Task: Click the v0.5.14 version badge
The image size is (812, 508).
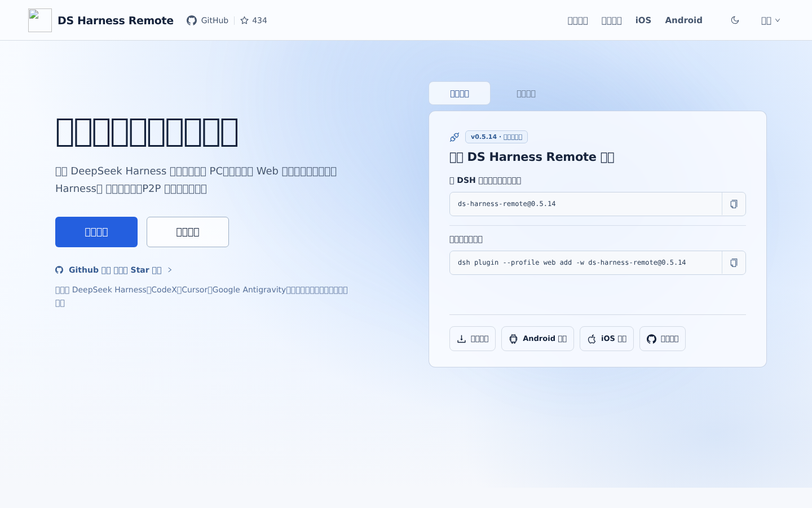Action: tap(496, 137)
